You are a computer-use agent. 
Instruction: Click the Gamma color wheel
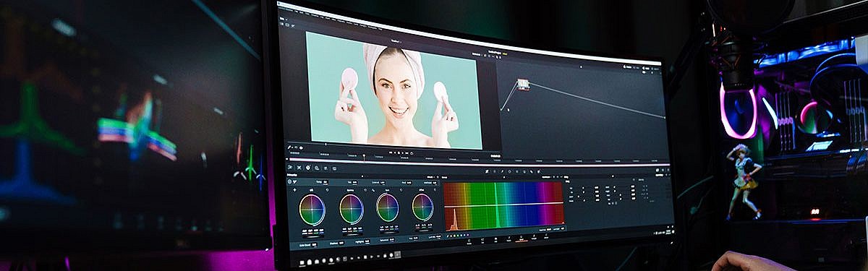pos(352,209)
